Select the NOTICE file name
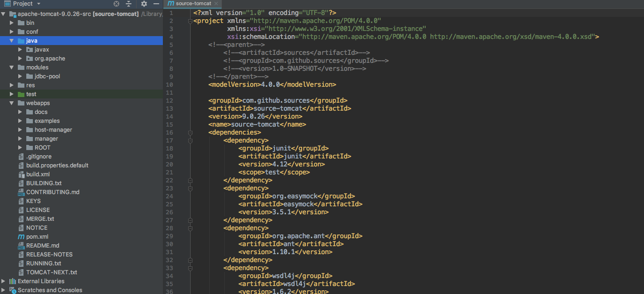The image size is (644, 294). (x=37, y=228)
